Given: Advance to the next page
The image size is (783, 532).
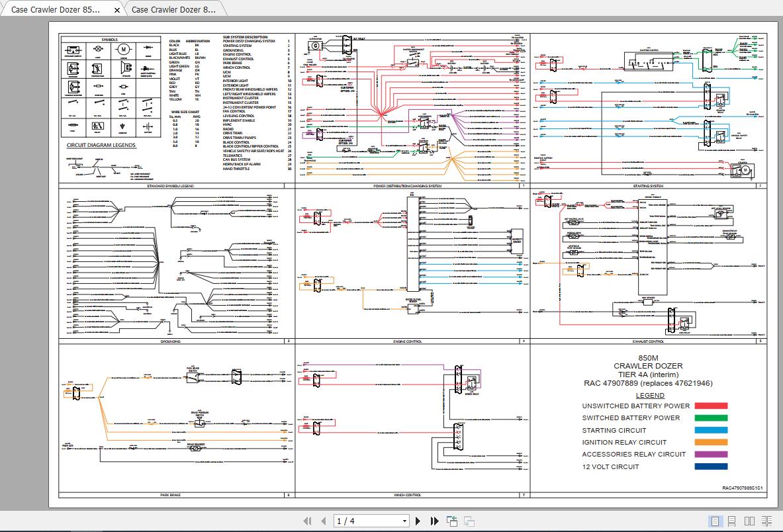Looking at the screenshot, I should pyautogui.click(x=418, y=521).
